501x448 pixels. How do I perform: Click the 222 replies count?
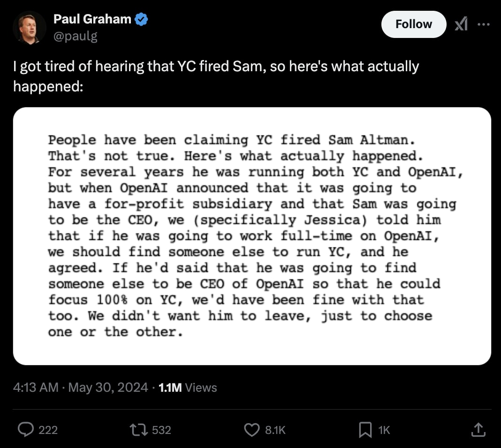click(x=48, y=430)
